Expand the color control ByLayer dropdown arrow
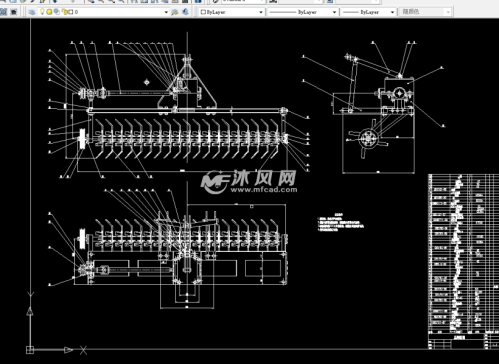 261,12
